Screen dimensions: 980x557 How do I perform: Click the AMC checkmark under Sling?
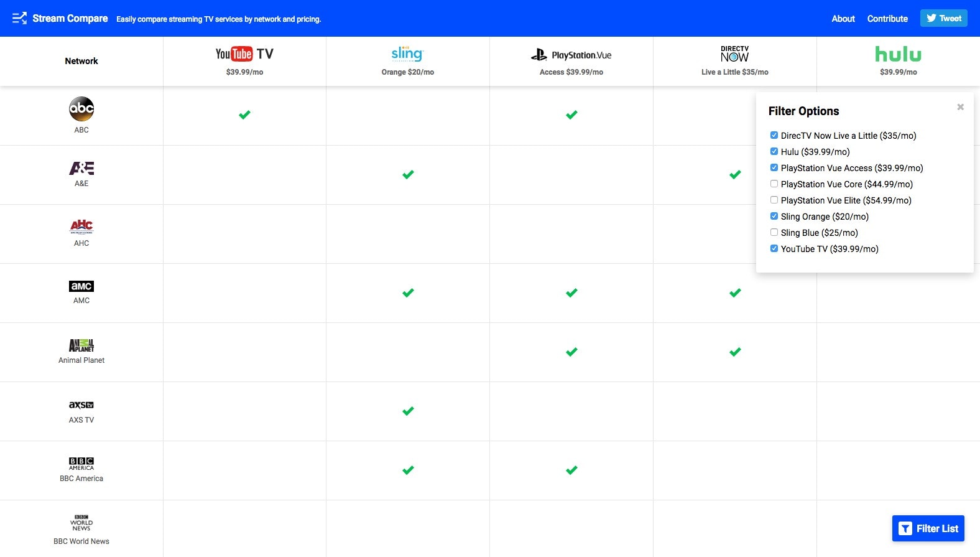point(408,293)
